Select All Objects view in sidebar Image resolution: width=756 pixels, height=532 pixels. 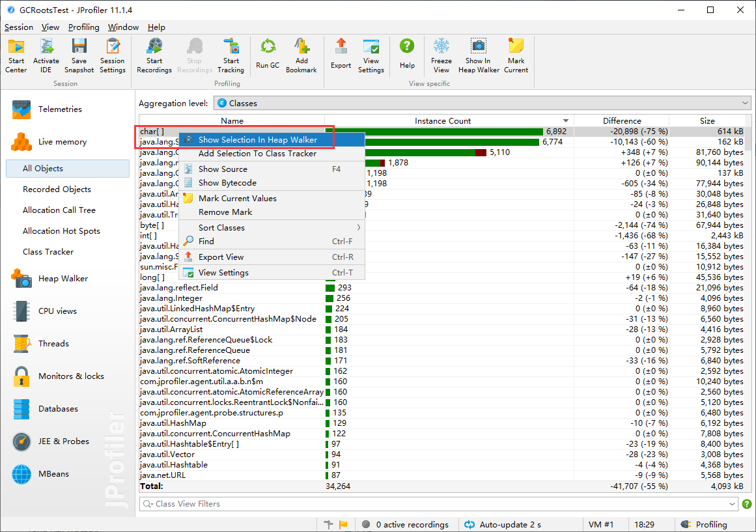68,169
